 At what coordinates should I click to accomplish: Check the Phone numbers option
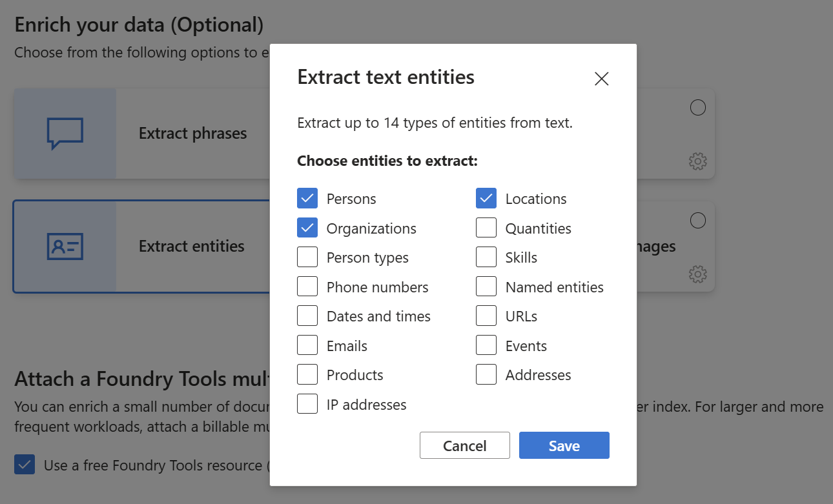[x=307, y=287]
